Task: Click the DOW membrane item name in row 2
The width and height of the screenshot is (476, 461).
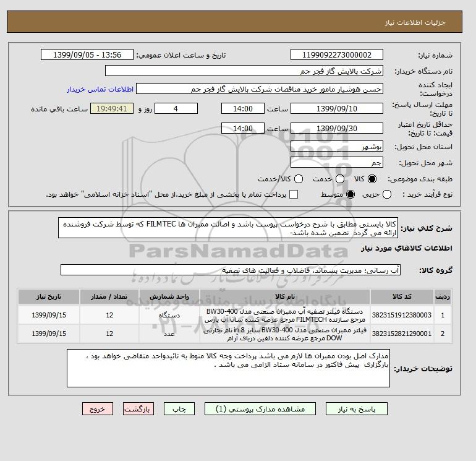Action: click(285, 334)
